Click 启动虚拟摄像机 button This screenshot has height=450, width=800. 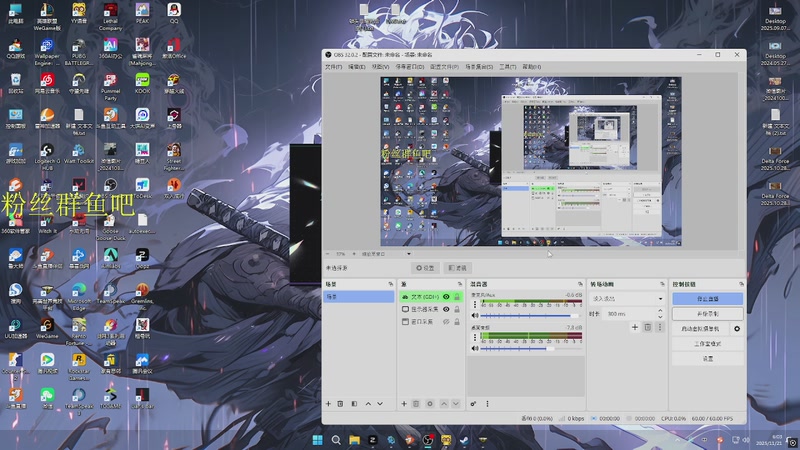click(701, 329)
